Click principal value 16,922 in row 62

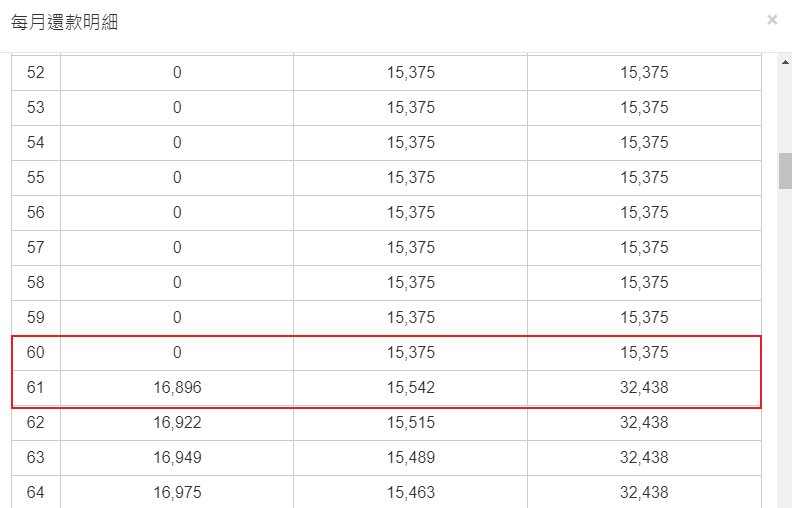177,423
